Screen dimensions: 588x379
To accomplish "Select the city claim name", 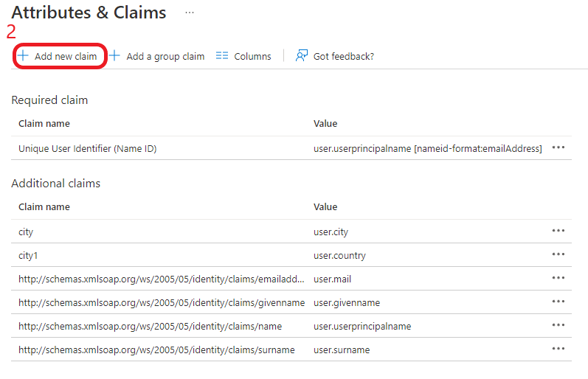I will pos(26,232).
